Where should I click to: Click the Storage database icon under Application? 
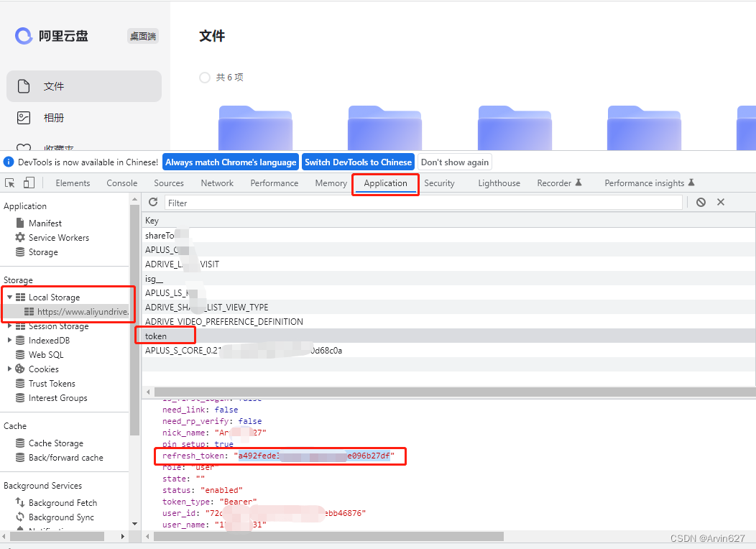pos(20,252)
